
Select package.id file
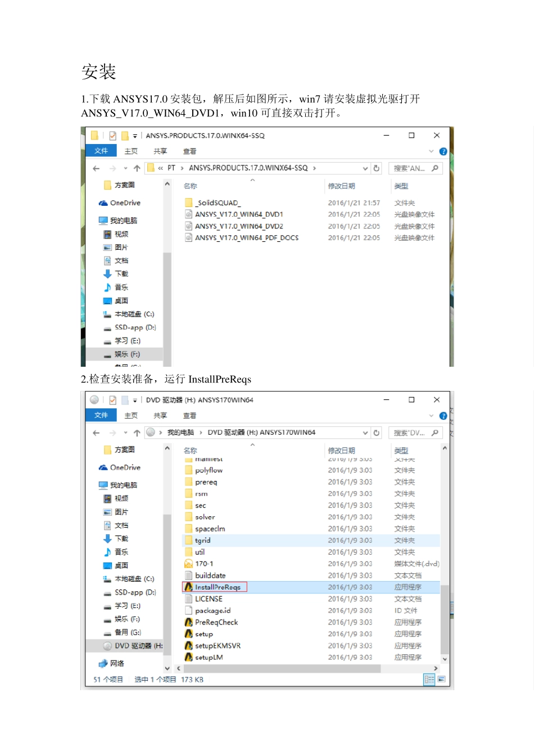[x=208, y=611]
